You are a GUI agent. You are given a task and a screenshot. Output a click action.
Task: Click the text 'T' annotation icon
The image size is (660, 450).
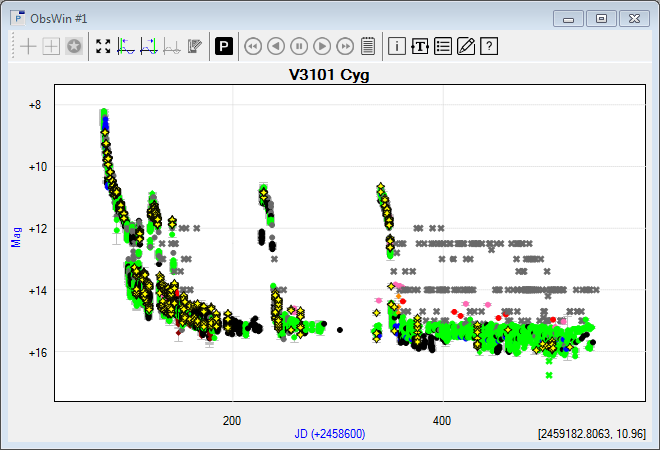tap(420, 46)
